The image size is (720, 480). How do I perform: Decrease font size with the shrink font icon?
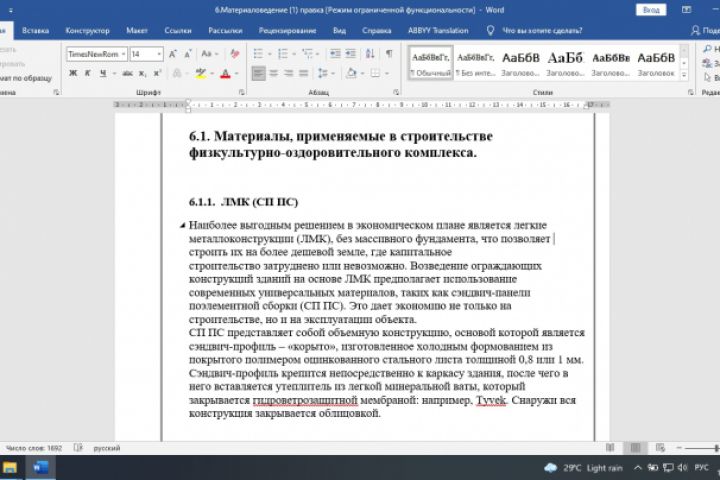188,54
